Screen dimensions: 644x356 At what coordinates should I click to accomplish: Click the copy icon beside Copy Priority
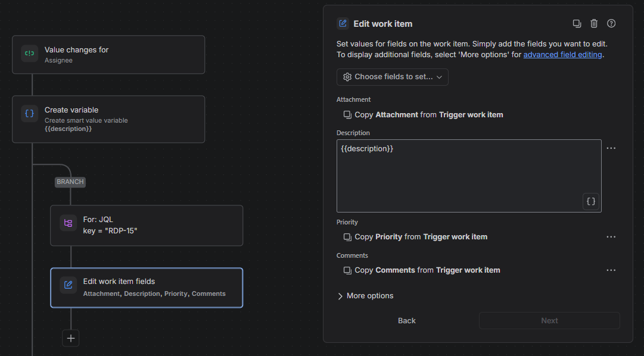point(347,237)
